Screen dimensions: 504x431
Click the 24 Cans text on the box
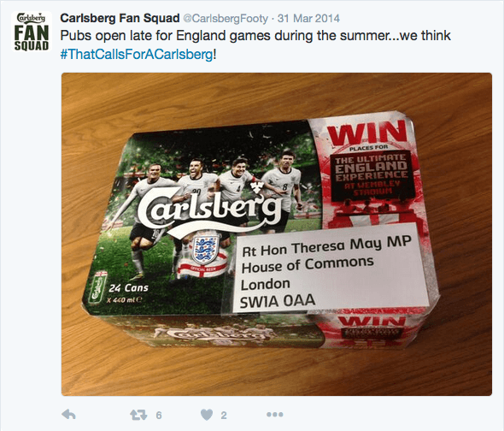pyautogui.click(x=129, y=288)
